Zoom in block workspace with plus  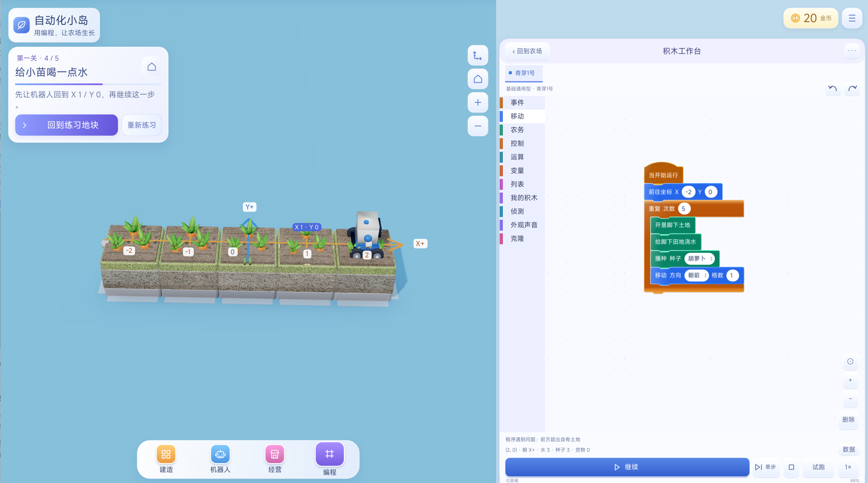(850, 380)
